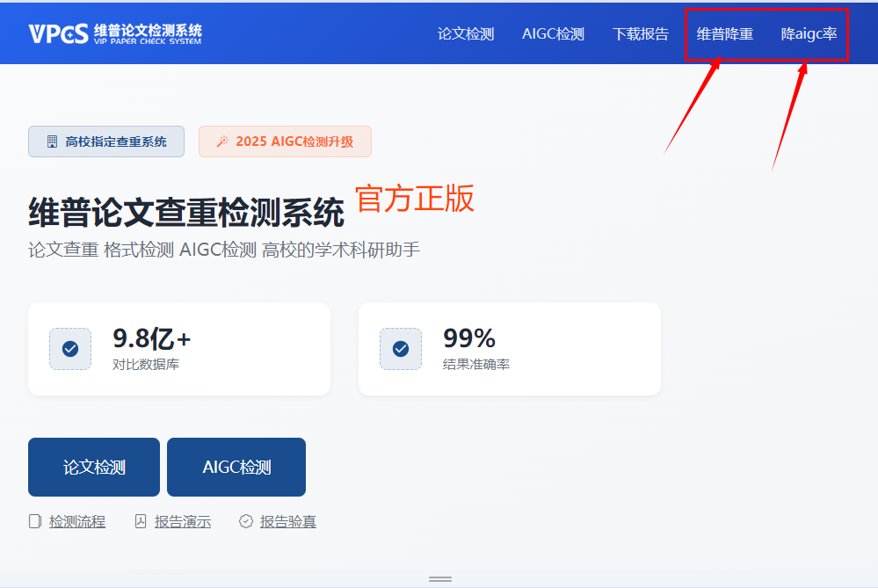Screen dimensions: 878x588
Task: Open the 报告演示 link
Action: [x=183, y=522]
